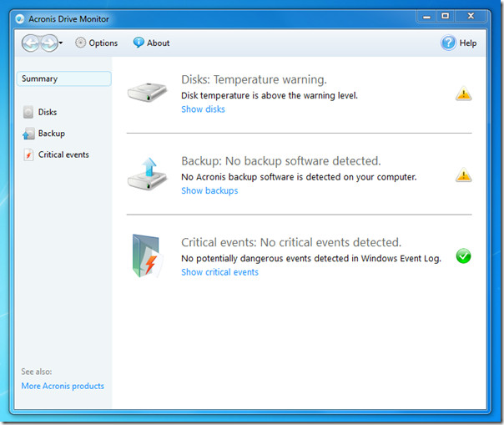Click the Critical events sidebar icon
Screen dimensions: 504x425
point(28,154)
